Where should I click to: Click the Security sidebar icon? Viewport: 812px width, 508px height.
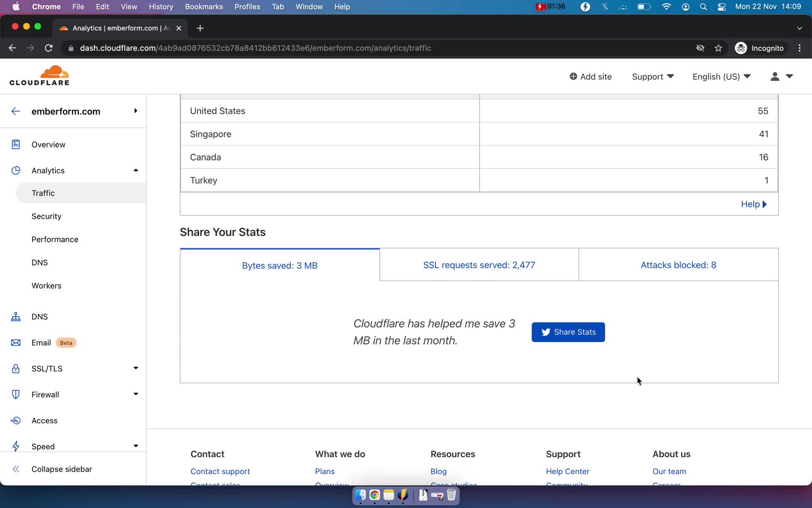pos(46,216)
